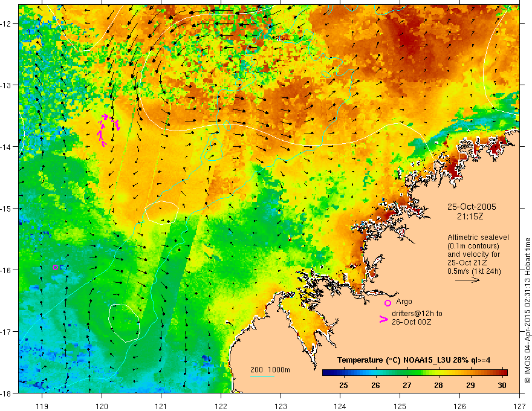Click the '26-Oct 00Z' legend text
The width and height of the screenshot is (532, 411).
coord(412,322)
